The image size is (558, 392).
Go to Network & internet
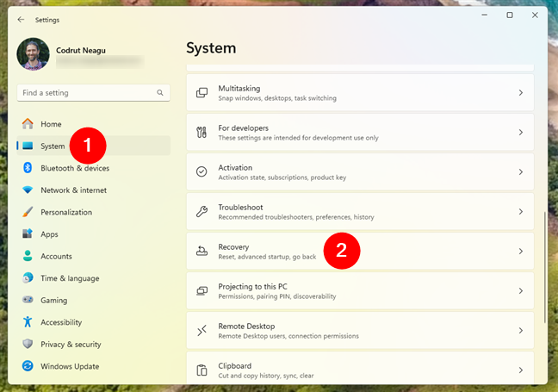(93, 190)
